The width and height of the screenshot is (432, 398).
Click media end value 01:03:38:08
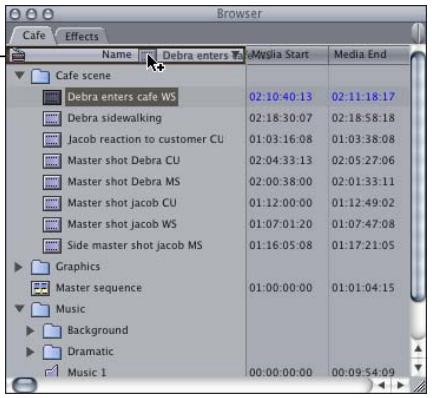point(363,139)
